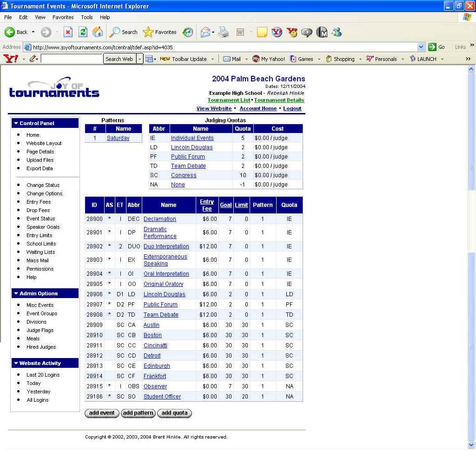Open the Favorites menu

pos(63,17)
